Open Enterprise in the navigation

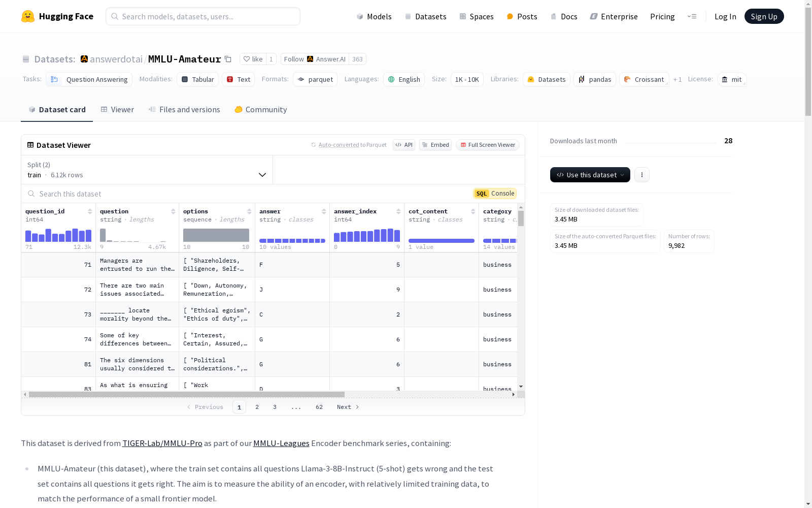614,16
